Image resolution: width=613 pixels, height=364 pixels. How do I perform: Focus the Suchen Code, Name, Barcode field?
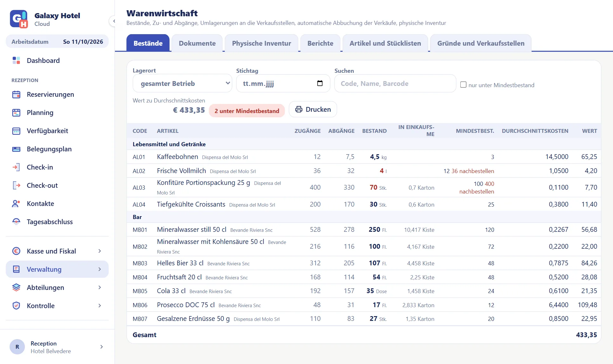(x=395, y=83)
